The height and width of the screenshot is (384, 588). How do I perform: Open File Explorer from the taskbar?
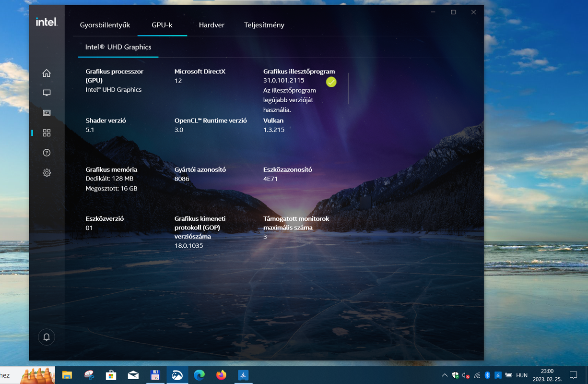pyautogui.click(x=67, y=375)
